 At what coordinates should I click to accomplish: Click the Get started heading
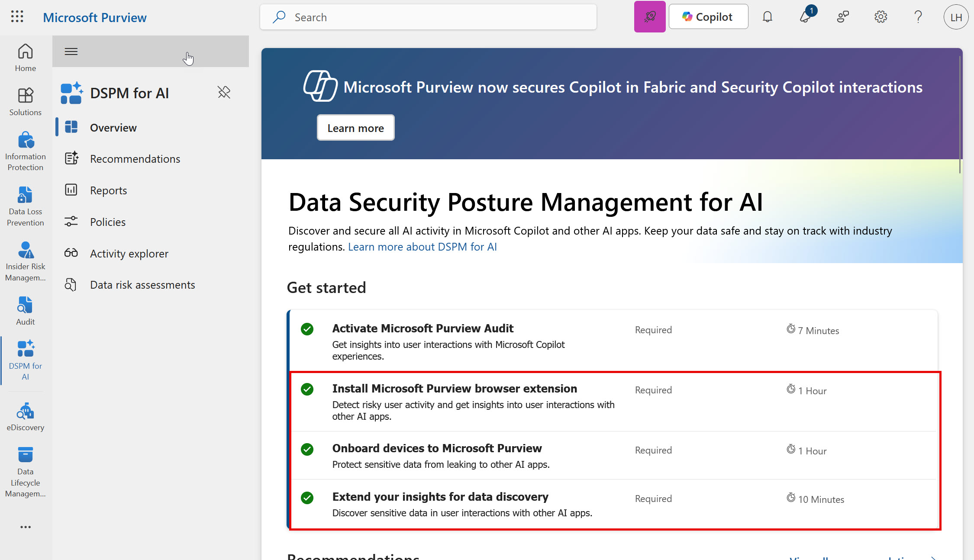pyautogui.click(x=326, y=288)
